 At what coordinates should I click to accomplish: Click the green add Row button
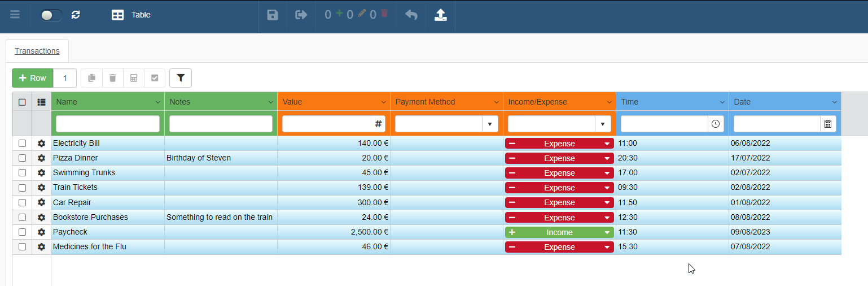(33, 78)
